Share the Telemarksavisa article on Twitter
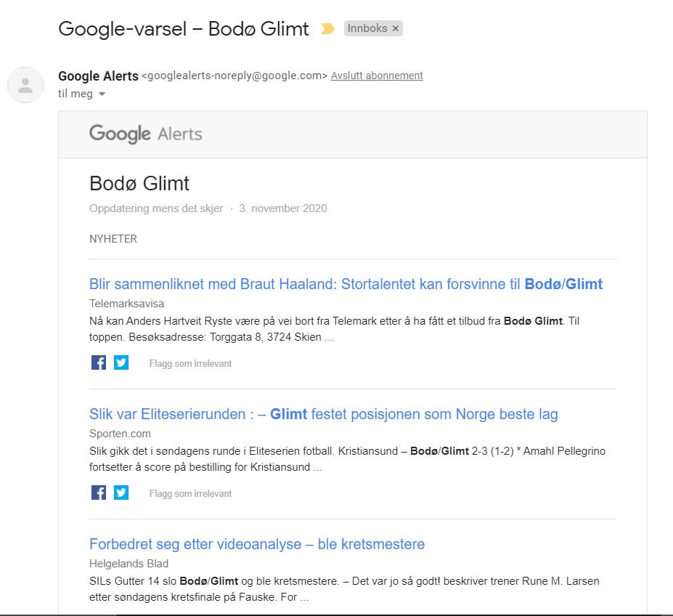The height and width of the screenshot is (616, 673). point(121,362)
